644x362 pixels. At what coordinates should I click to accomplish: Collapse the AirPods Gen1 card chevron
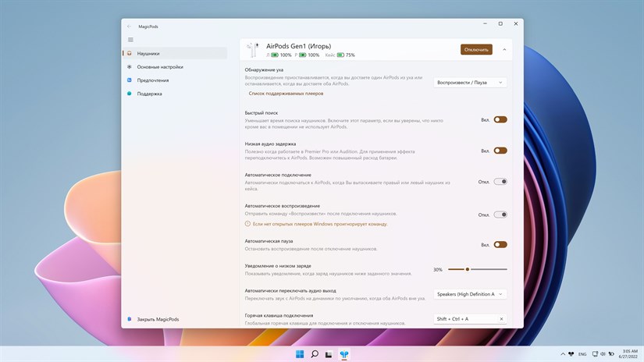point(504,49)
